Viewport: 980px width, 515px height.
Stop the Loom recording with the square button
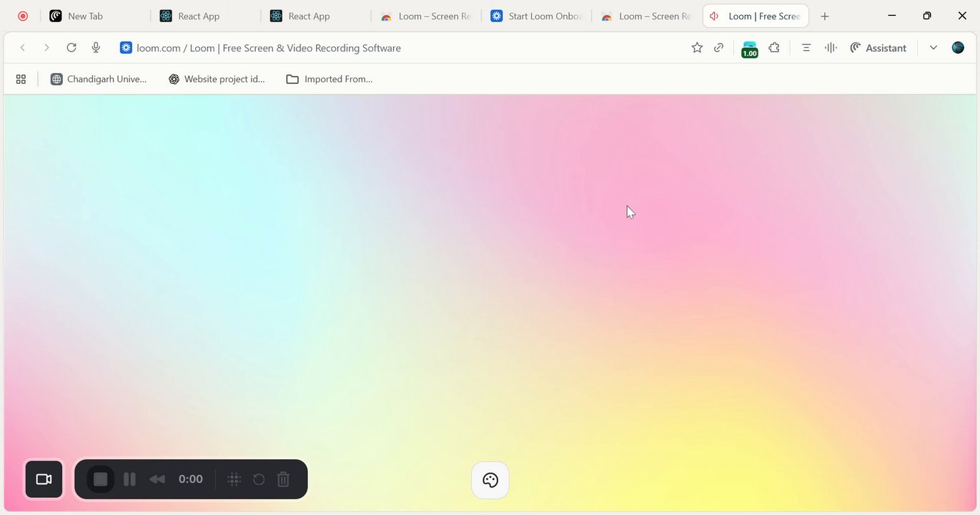tap(101, 479)
